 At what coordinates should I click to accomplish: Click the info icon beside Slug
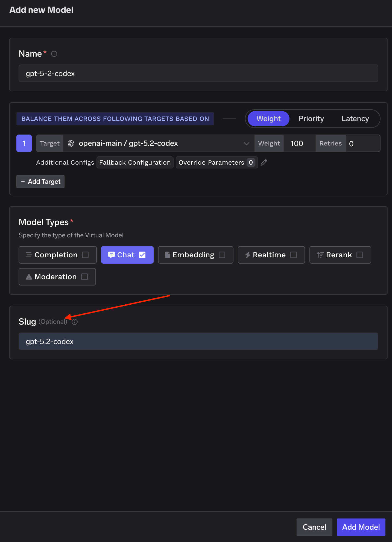pos(75,322)
